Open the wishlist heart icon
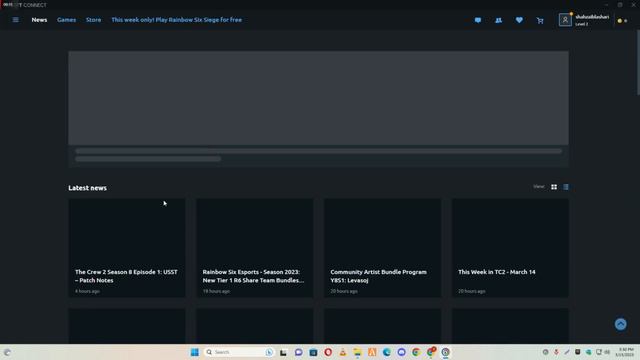 pos(519,20)
